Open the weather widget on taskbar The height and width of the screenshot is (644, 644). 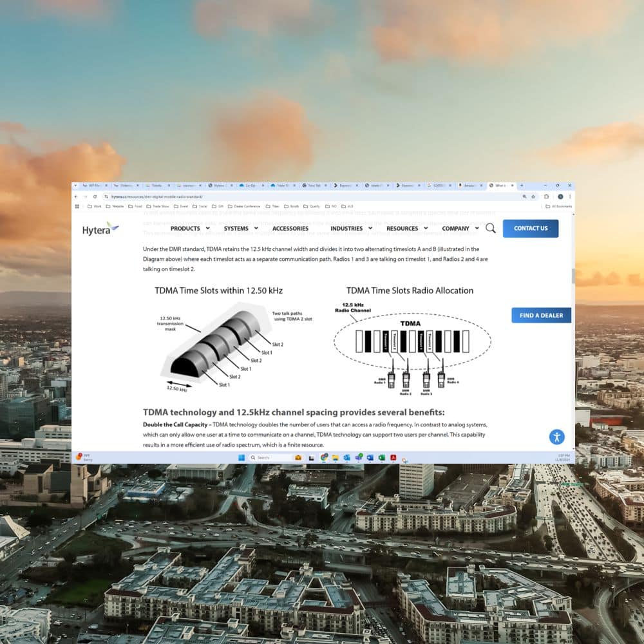point(84,457)
